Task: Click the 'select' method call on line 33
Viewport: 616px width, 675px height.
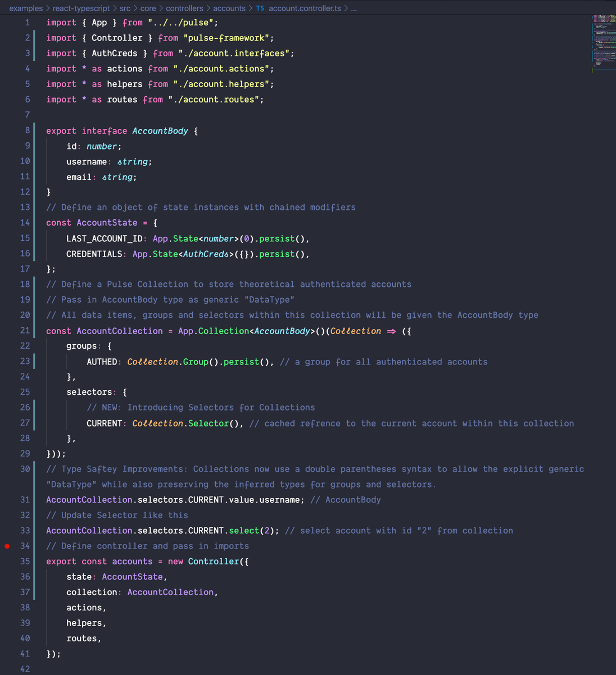Action: [x=244, y=530]
